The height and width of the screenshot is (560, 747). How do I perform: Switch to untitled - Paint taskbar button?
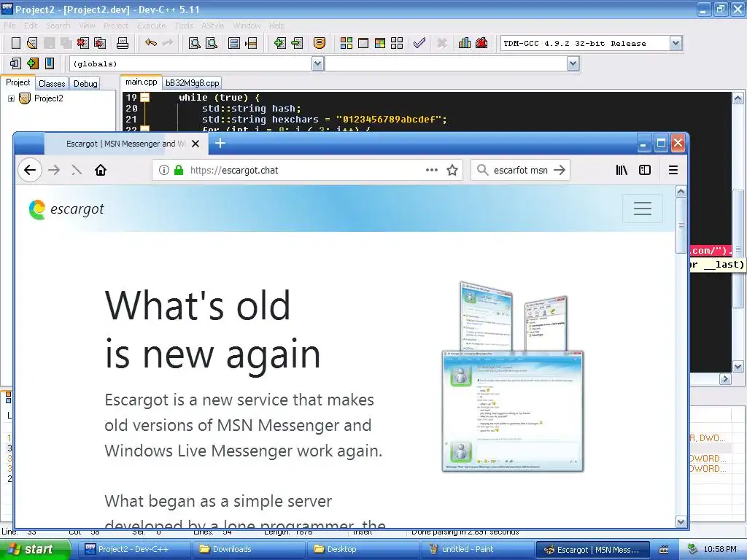pos(477,549)
